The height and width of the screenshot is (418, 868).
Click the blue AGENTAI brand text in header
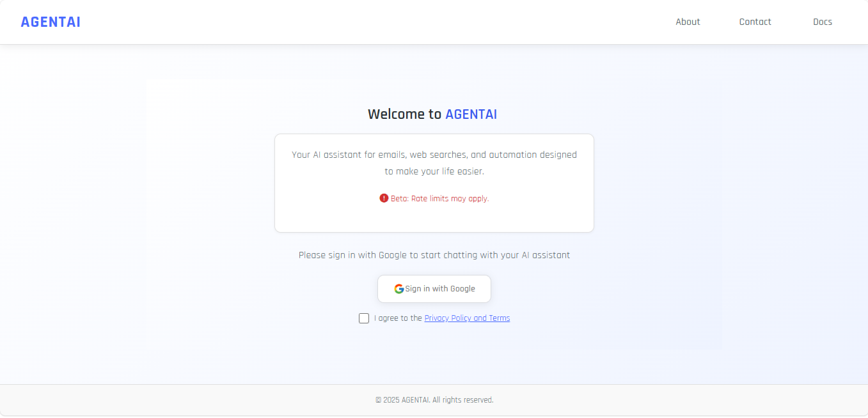(51, 21)
